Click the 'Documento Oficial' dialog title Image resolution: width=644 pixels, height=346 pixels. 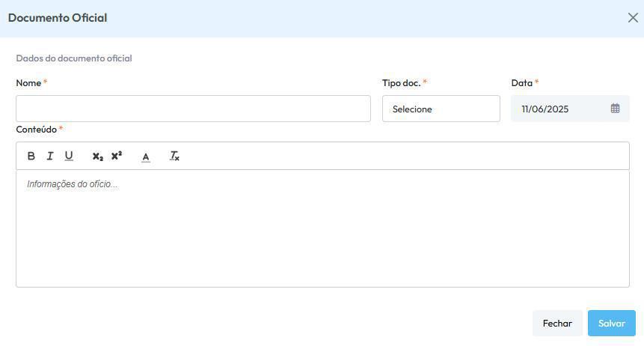58,18
